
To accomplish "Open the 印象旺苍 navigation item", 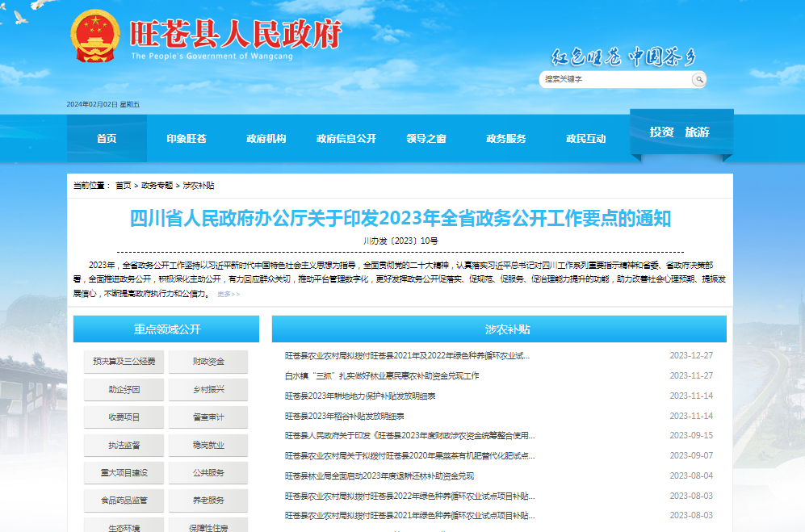I will coord(187,139).
